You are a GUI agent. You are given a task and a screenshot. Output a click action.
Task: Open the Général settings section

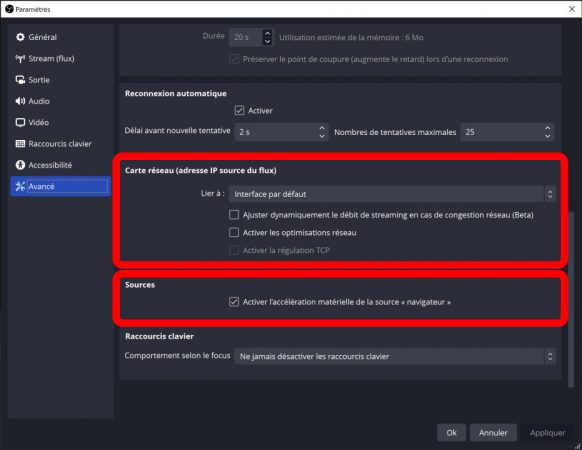click(61, 37)
